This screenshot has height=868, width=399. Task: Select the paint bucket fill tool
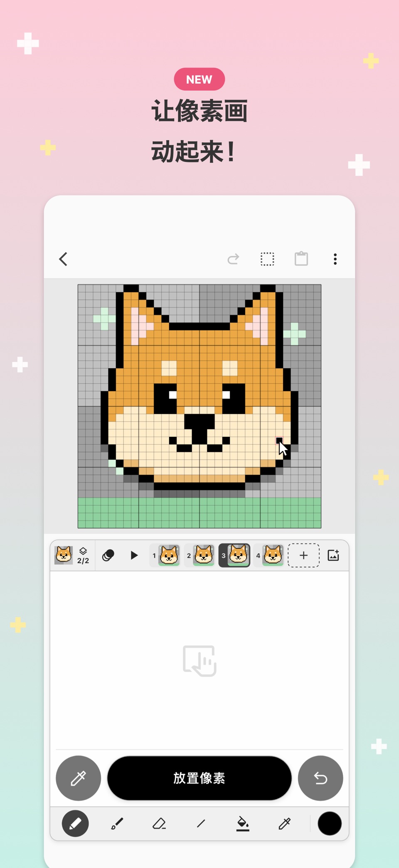click(x=243, y=823)
